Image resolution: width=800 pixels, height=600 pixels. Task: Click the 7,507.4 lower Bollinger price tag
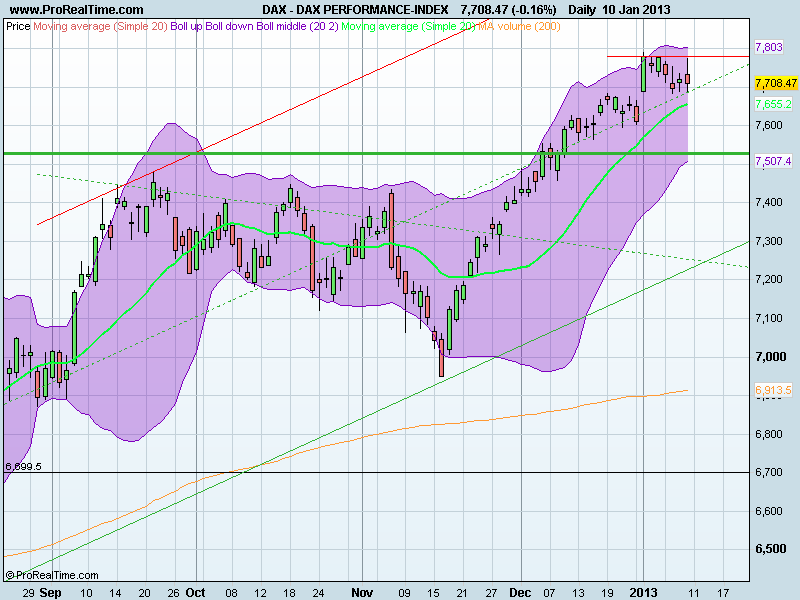click(773, 161)
